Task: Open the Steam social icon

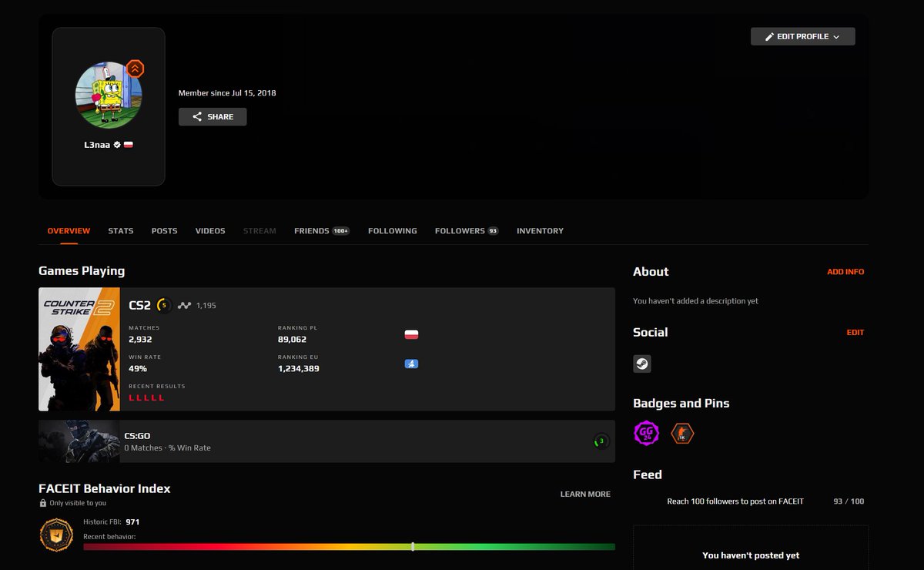Action: 642,364
